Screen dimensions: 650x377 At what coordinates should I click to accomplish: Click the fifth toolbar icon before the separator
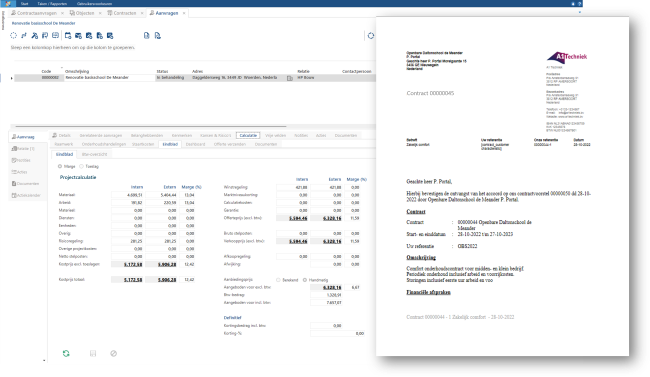tap(55, 36)
